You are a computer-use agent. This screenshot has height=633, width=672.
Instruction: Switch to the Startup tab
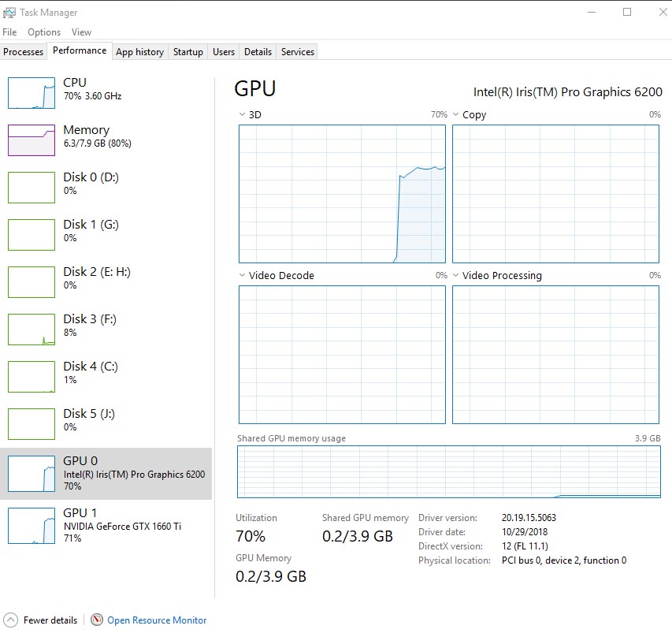[x=187, y=52]
